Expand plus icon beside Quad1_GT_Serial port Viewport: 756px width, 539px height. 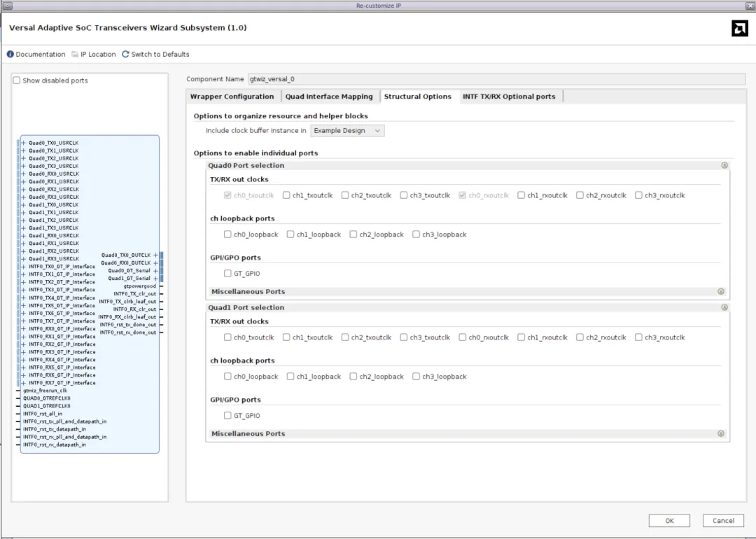coord(155,279)
